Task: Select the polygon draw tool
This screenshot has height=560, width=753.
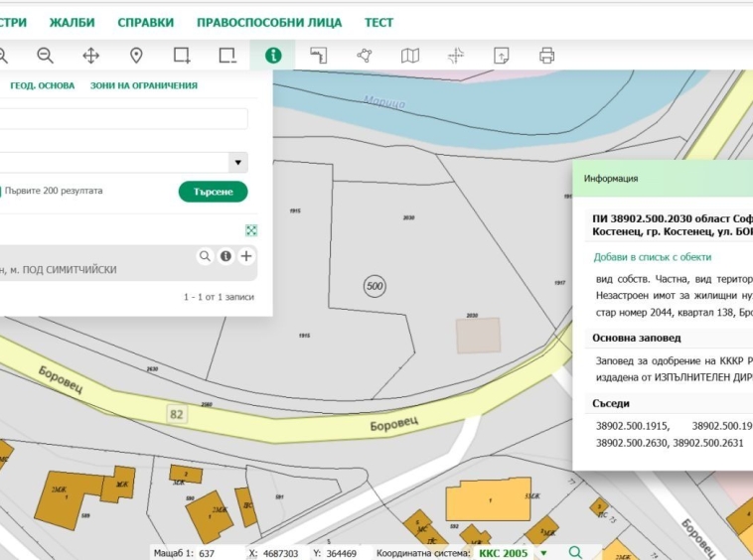Action: (x=365, y=56)
